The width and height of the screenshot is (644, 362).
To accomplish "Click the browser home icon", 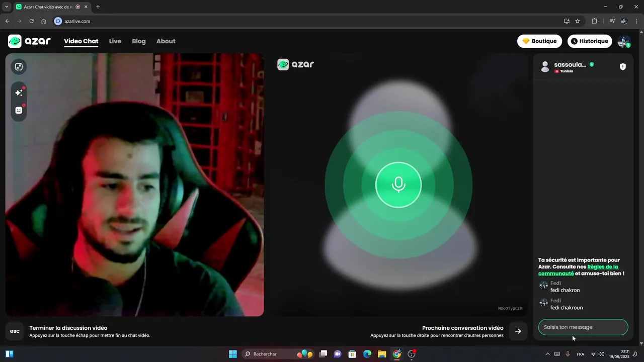I will (x=44, y=21).
